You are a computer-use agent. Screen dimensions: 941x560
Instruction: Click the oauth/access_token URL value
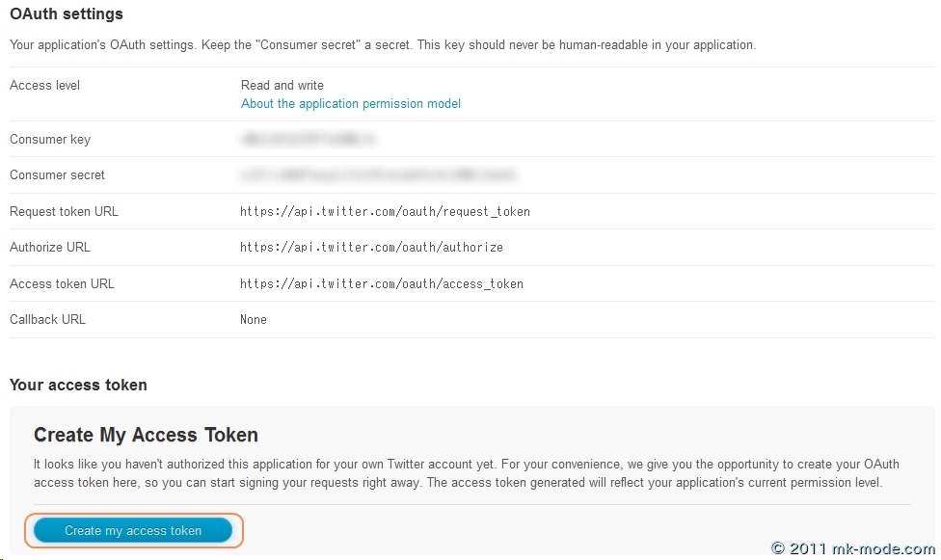point(382,283)
